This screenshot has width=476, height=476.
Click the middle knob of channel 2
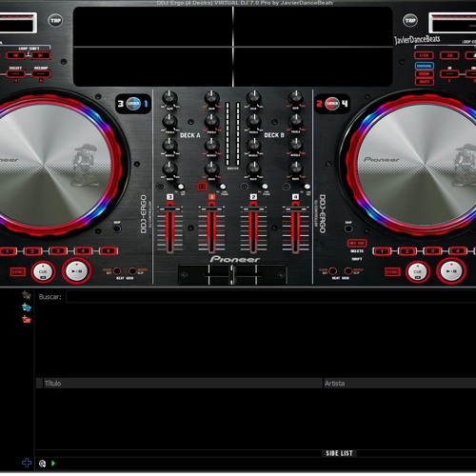pyautogui.click(x=253, y=146)
